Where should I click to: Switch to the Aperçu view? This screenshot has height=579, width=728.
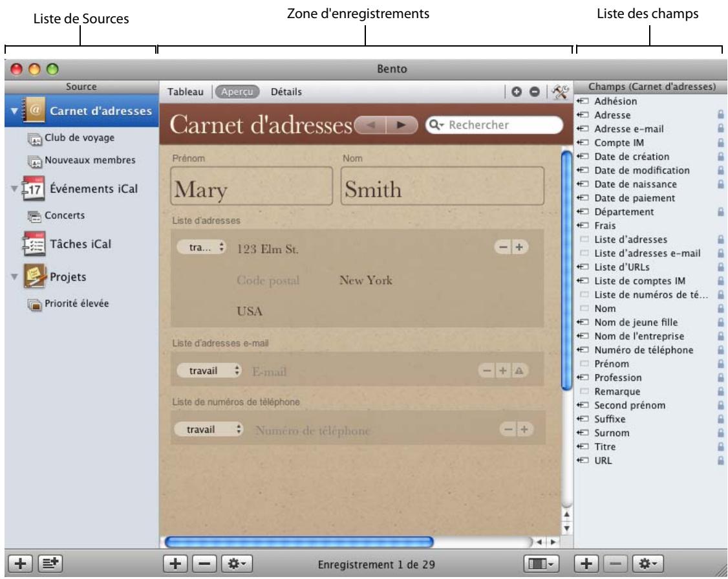click(237, 92)
